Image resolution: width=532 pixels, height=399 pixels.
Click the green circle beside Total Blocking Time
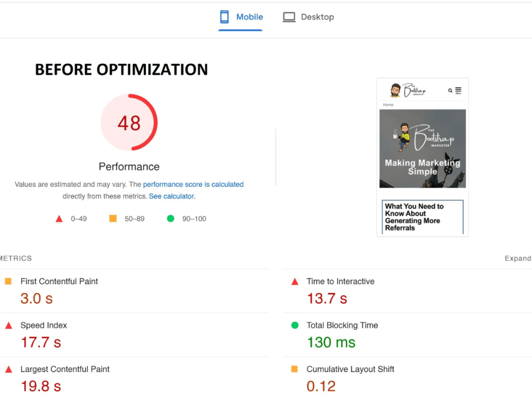tap(295, 325)
